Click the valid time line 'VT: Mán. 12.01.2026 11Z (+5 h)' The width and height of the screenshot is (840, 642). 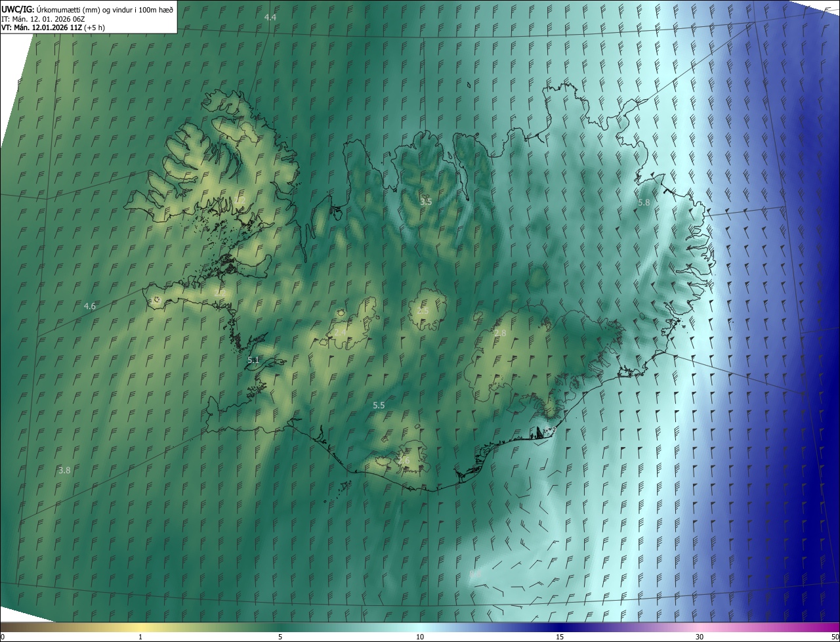coord(53,28)
